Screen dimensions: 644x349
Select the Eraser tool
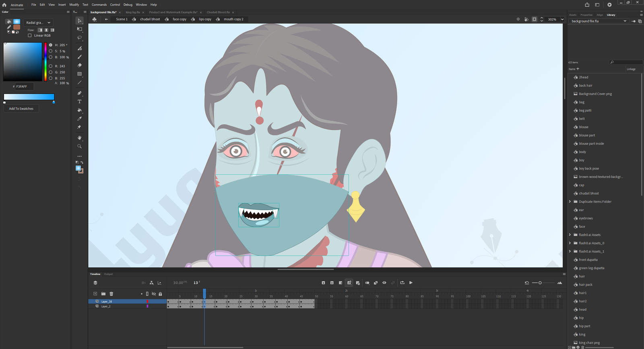coord(80,65)
